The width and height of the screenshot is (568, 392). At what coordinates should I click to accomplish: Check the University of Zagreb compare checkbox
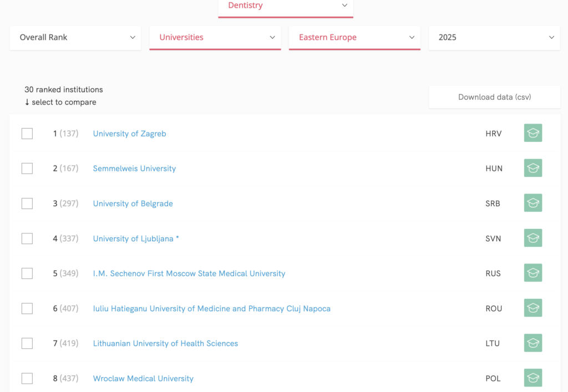27,134
